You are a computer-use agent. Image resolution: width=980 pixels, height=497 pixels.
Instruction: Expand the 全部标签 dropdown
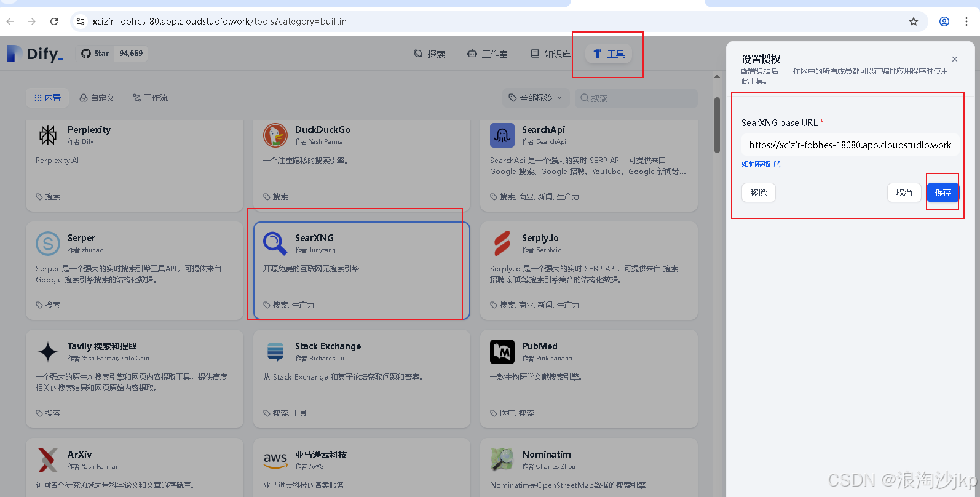(535, 98)
